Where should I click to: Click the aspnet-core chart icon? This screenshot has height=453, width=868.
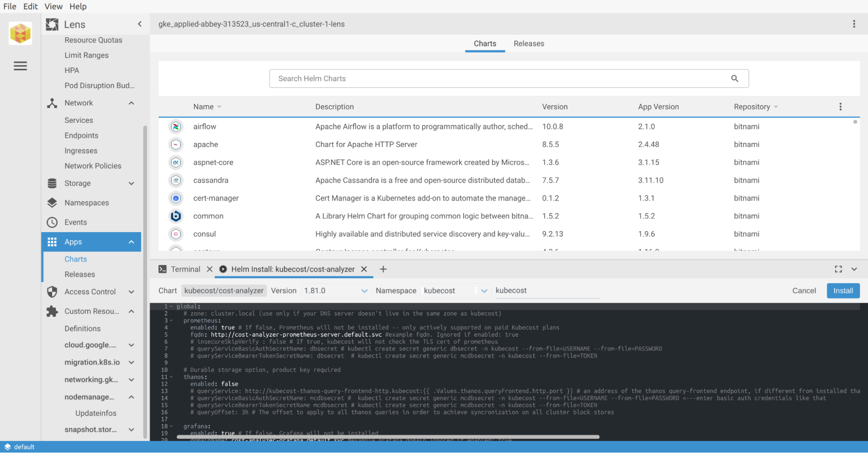(x=175, y=162)
